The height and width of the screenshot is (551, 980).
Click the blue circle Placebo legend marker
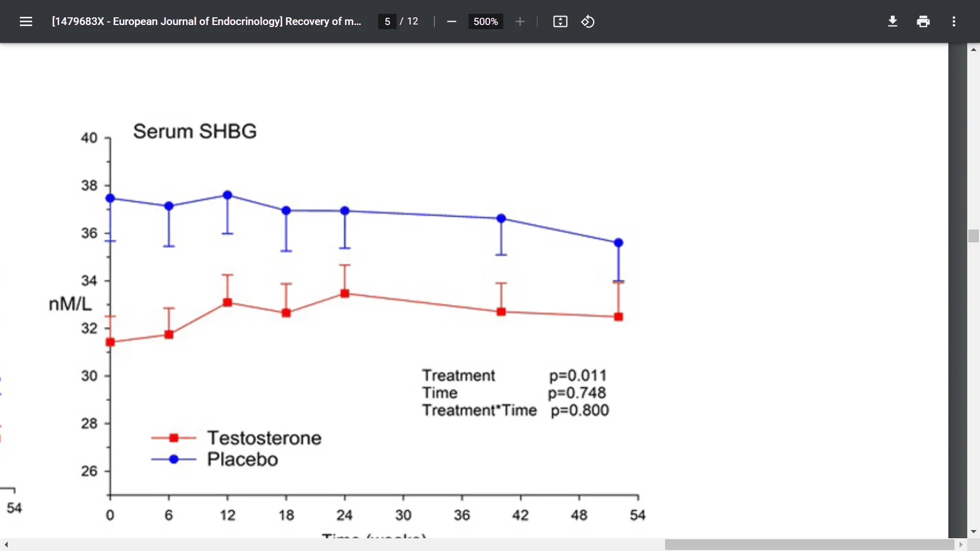174,459
